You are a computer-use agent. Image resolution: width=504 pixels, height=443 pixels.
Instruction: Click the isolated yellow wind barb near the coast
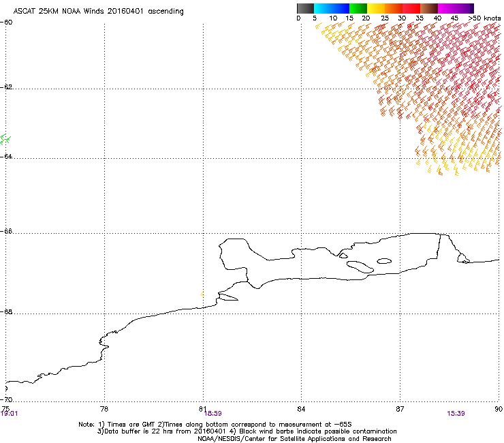(x=202, y=294)
